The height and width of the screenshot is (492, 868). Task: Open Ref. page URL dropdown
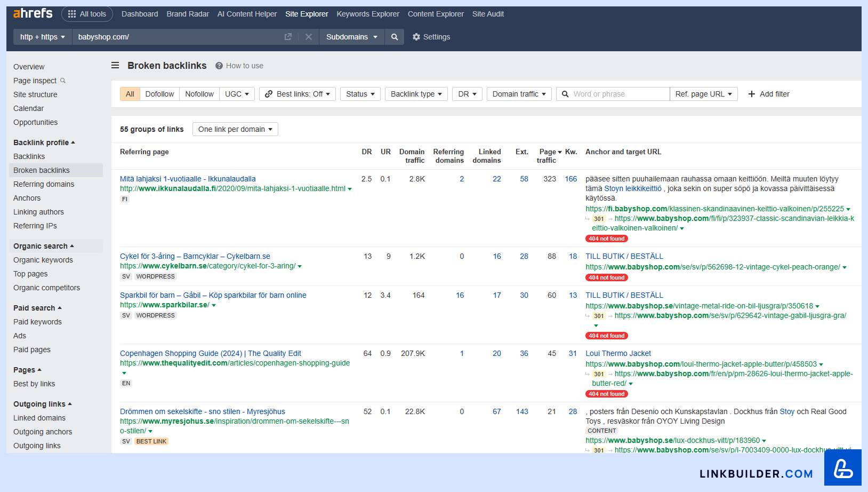coord(704,94)
